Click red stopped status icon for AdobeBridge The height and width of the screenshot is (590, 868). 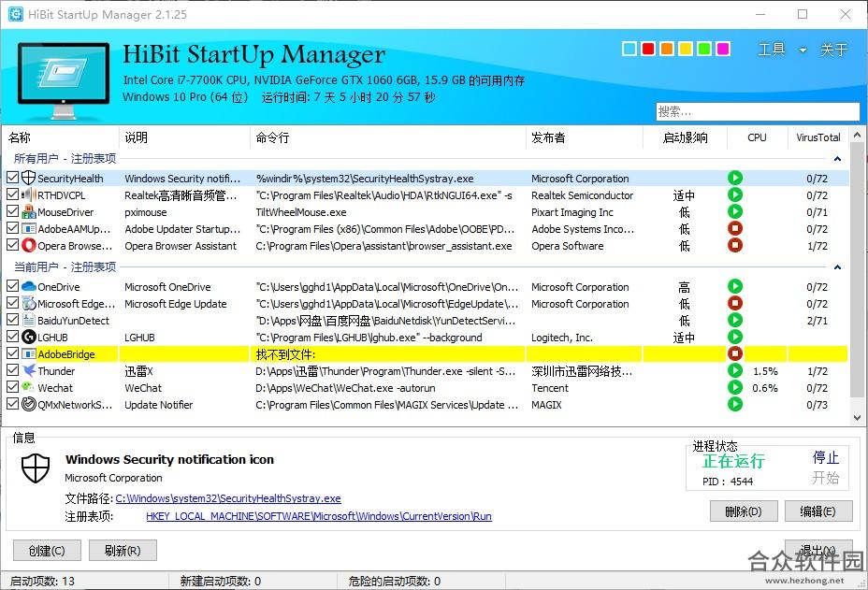point(735,353)
